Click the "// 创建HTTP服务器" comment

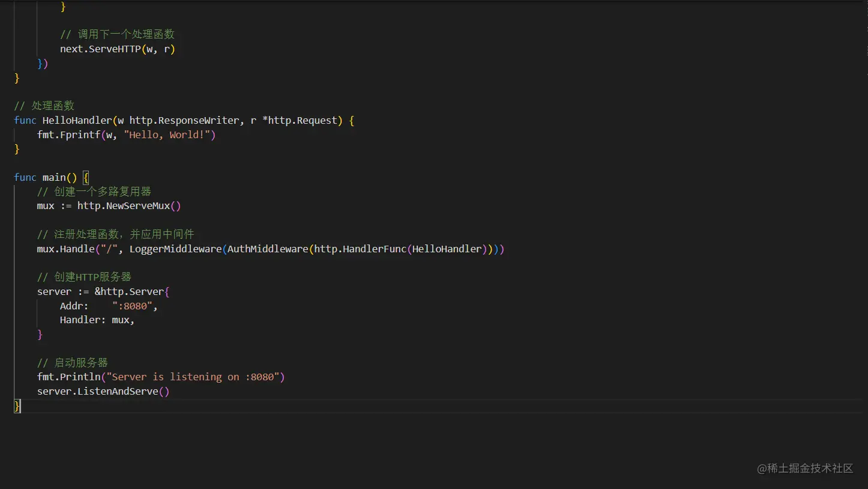84,277
